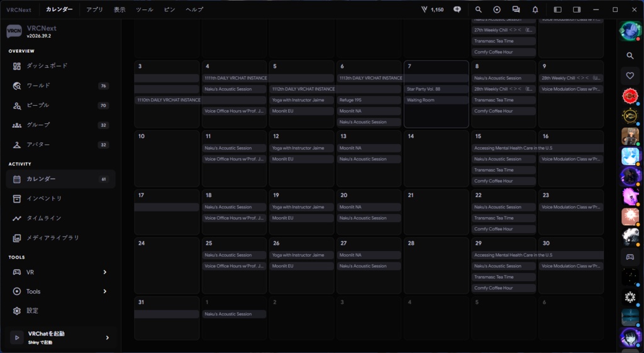
Task: Open the ダッシュボード dashboard icon
Action: [17, 66]
